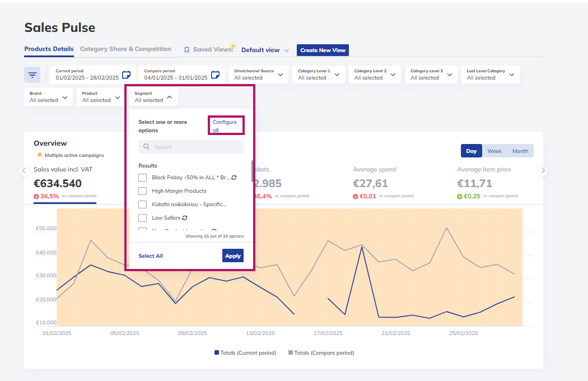Click the magnifier icon in segment search

tap(147, 147)
